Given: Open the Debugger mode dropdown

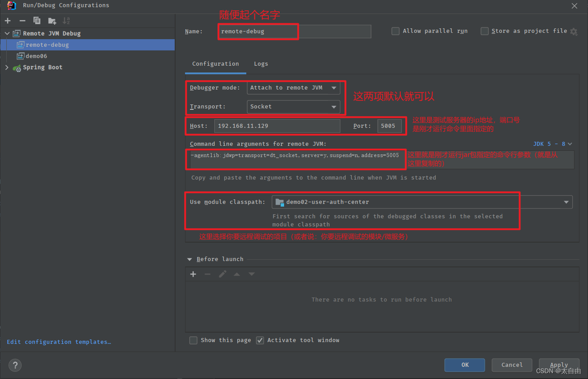Looking at the screenshot, I should 294,88.
